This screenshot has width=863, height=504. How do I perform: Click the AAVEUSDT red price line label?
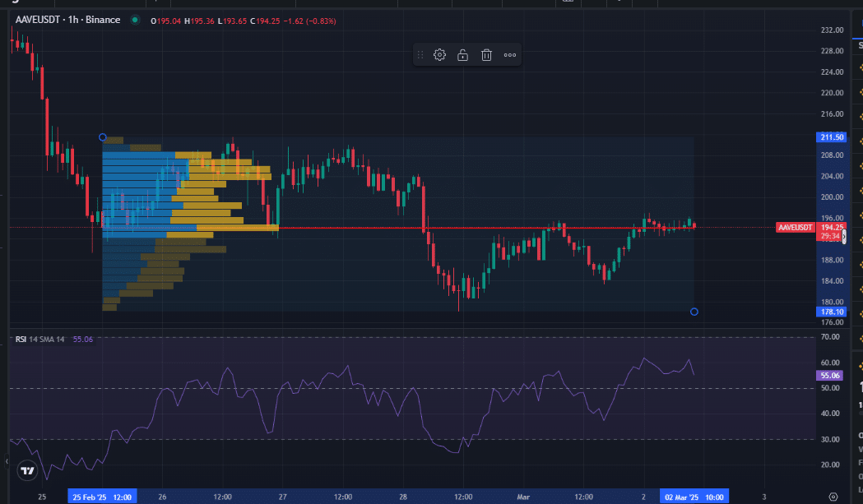pos(796,227)
